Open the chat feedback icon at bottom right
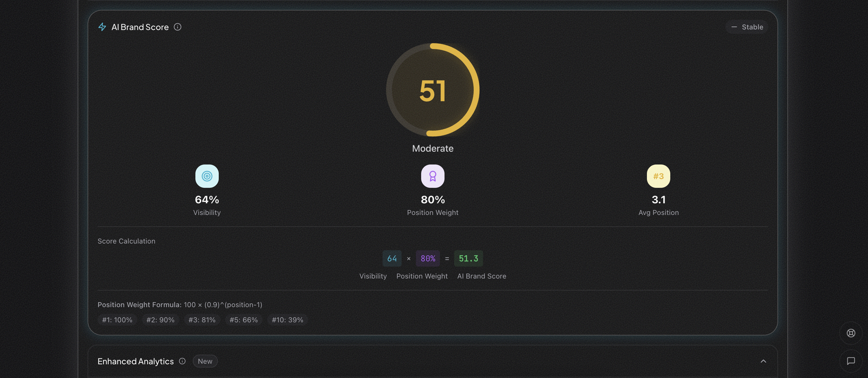 tap(851, 361)
